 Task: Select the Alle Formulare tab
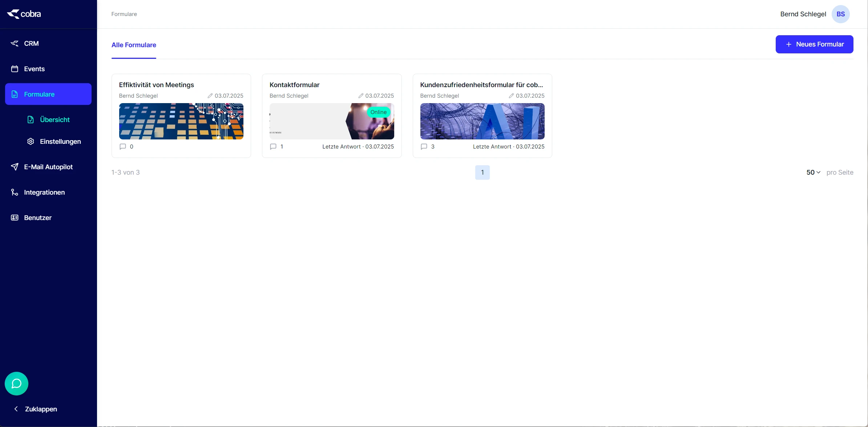134,45
